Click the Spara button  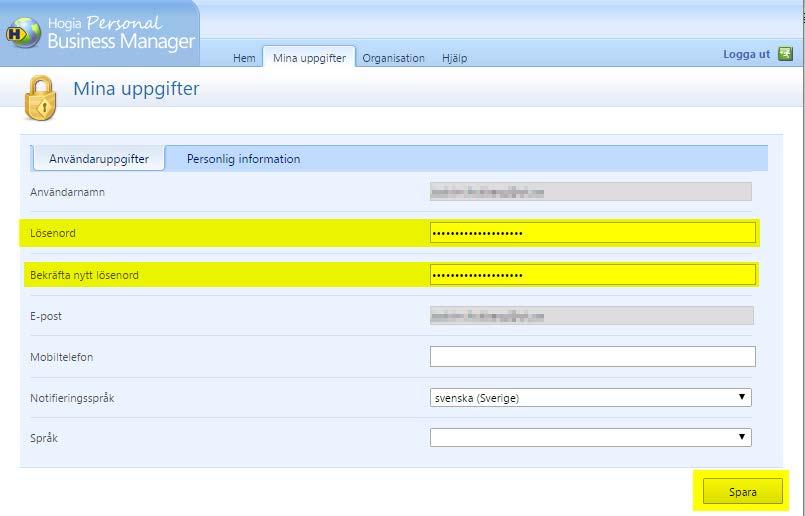point(742,491)
